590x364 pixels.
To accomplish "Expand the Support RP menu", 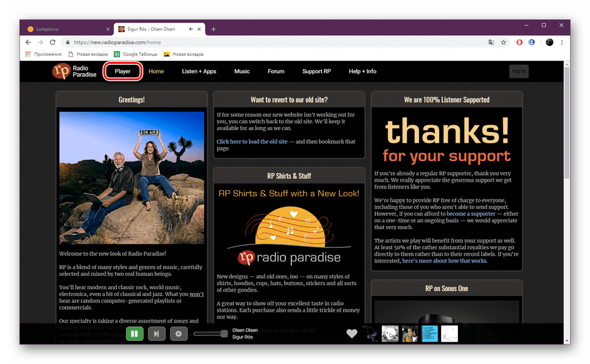I will pos(316,71).
